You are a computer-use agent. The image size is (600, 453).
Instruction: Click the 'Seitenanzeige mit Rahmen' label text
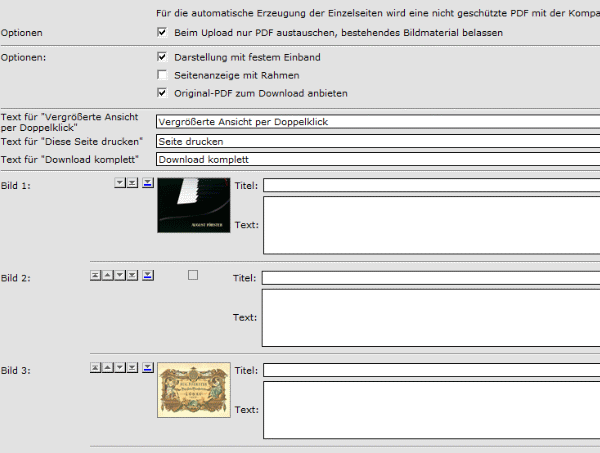[236, 75]
